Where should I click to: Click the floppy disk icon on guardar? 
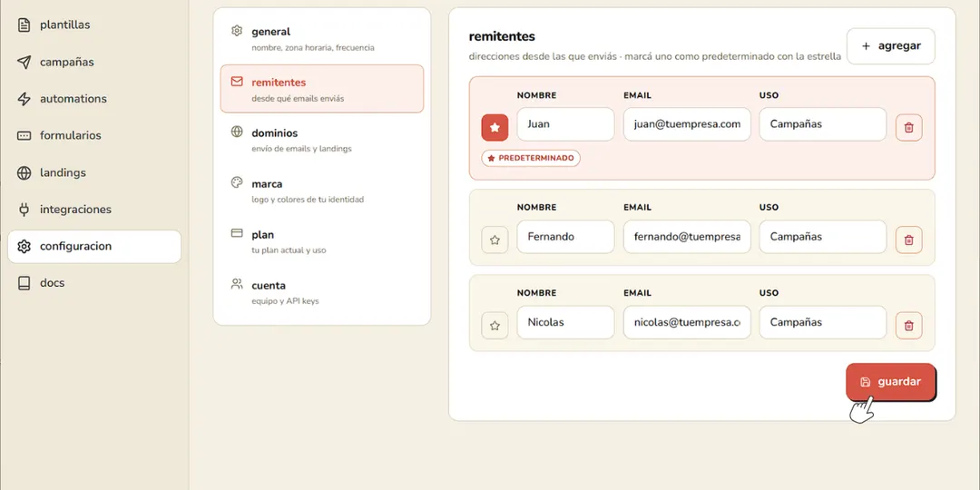(x=866, y=382)
